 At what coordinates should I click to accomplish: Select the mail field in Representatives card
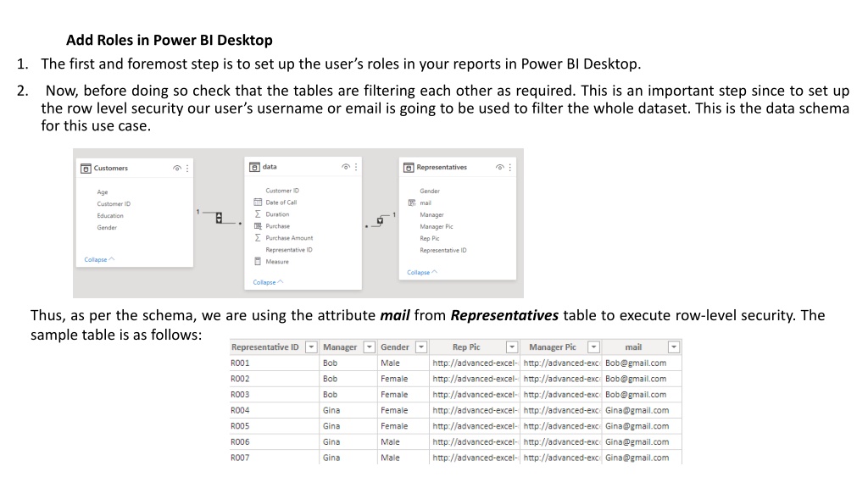pyautogui.click(x=426, y=202)
